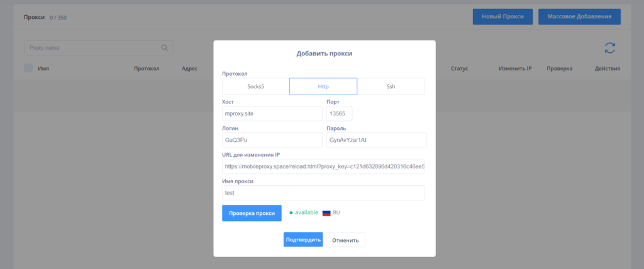The image size is (644, 269).
Task: Click the refresh proxies icon
Action: [609, 48]
